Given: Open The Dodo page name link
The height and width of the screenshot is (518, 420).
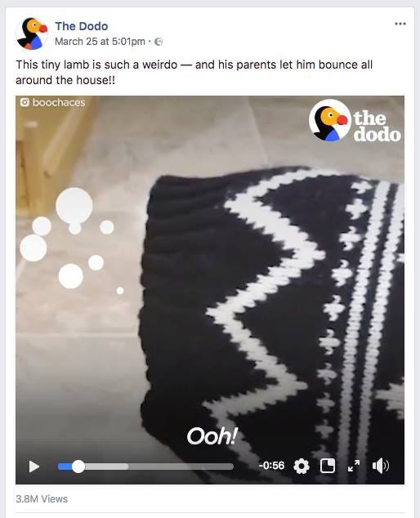Looking at the screenshot, I should 81,26.
